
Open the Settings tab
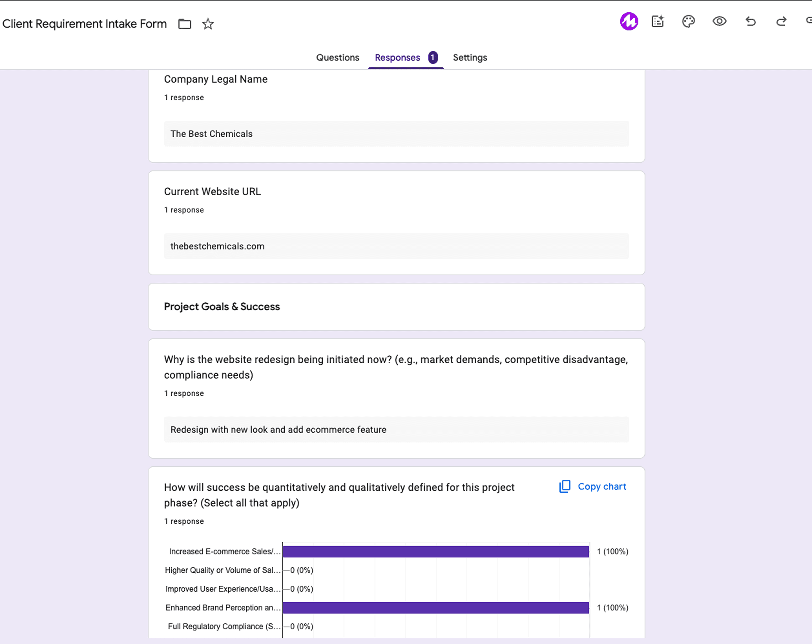coord(470,58)
